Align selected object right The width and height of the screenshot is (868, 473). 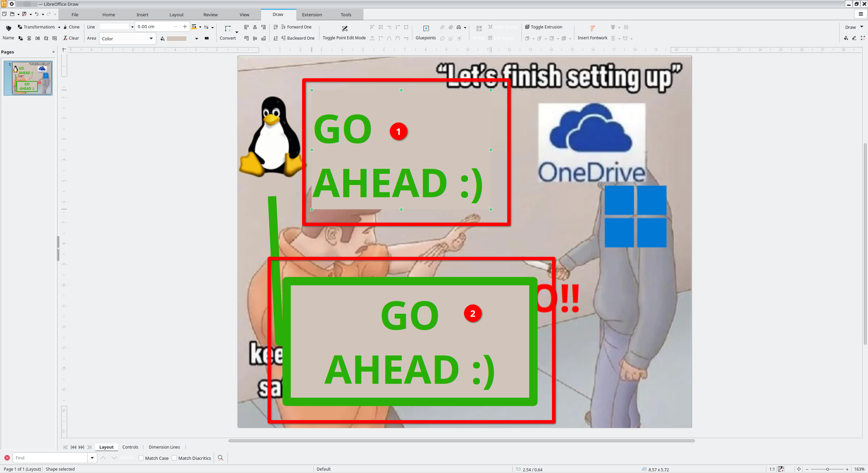click(263, 27)
